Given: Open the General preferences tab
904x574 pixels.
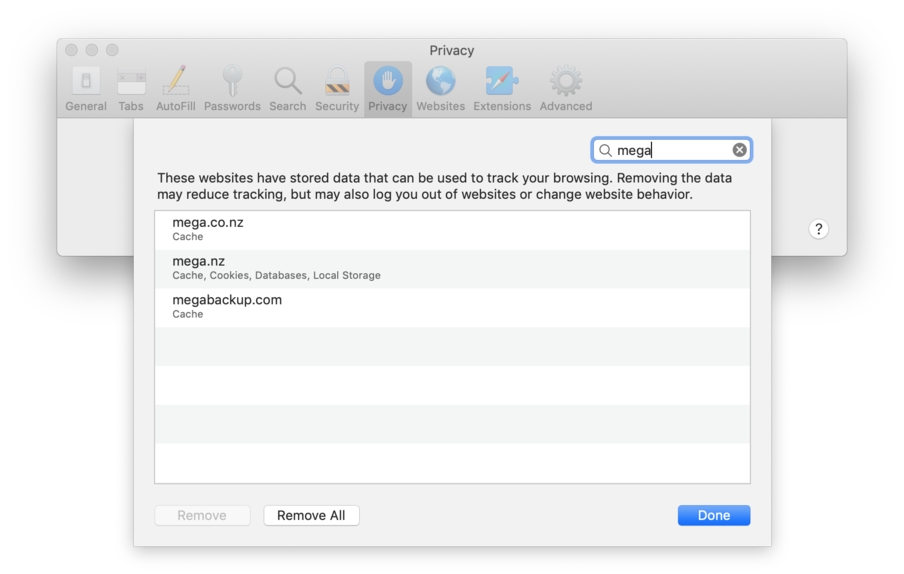Looking at the screenshot, I should pyautogui.click(x=86, y=89).
